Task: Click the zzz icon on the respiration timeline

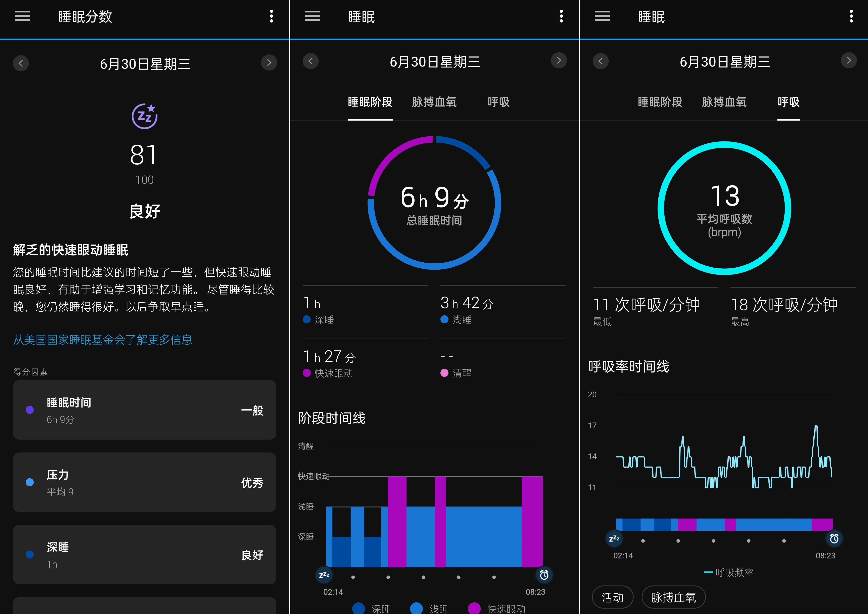Action: coord(615,539)
